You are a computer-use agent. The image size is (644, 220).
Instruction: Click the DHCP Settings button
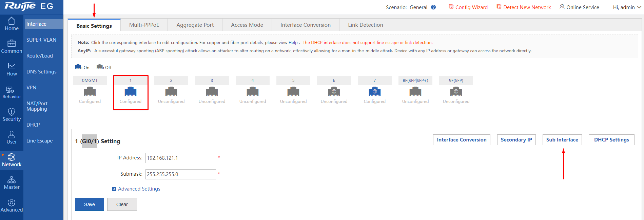[611, 140]
